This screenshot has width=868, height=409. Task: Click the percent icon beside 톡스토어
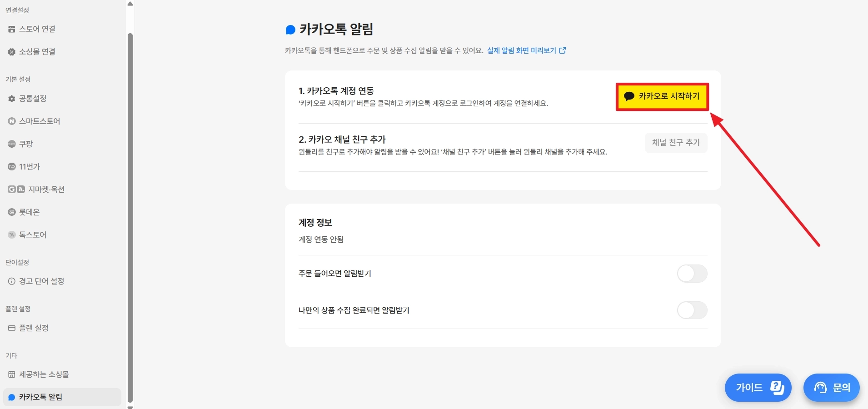12,235
